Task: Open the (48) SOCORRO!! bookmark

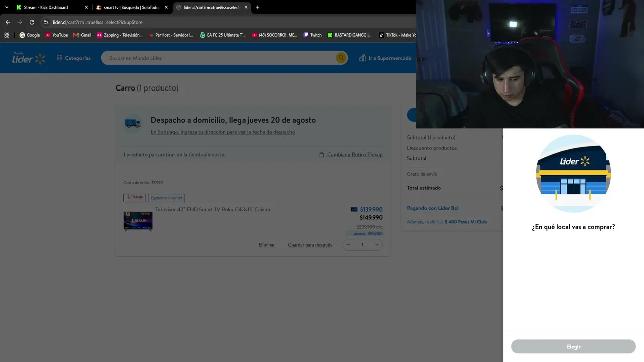Action: click(275, 35)
